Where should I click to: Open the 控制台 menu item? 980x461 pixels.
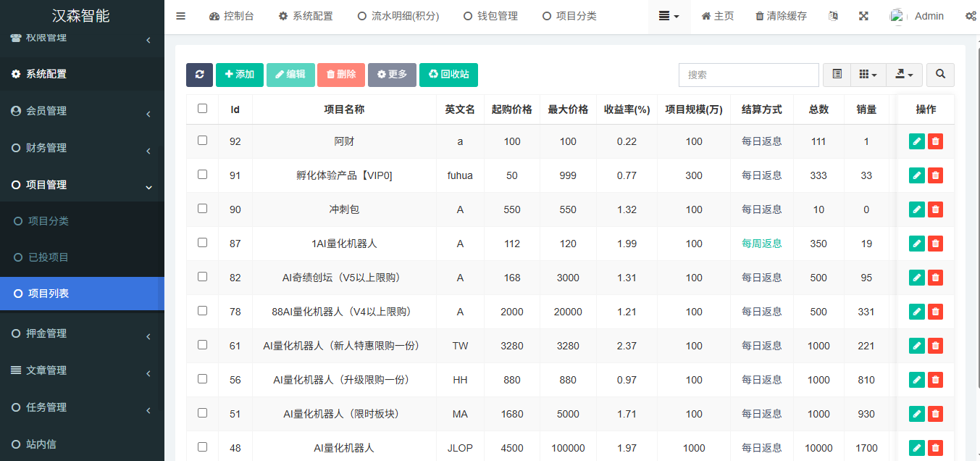(x=232, y=14)
